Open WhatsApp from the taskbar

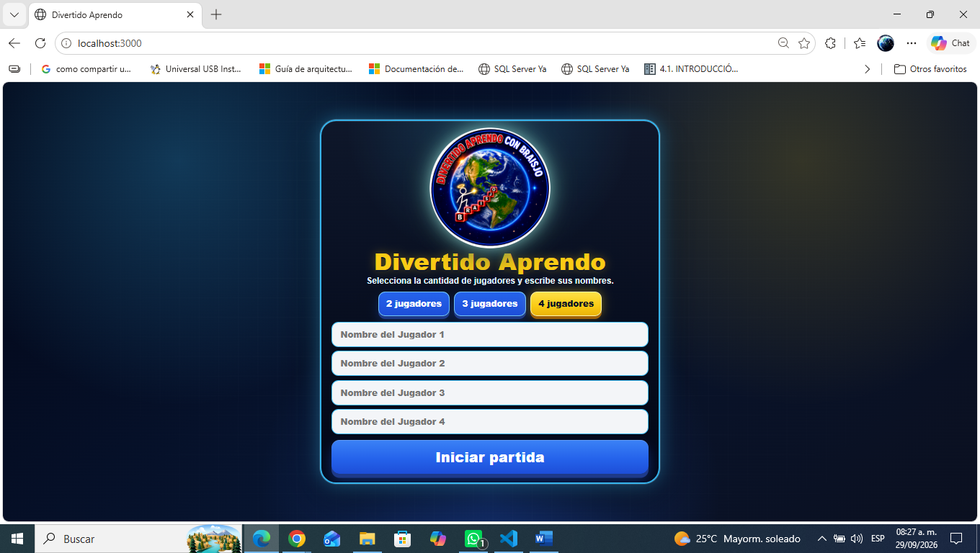pyautogui.click(x=473, y=539)
